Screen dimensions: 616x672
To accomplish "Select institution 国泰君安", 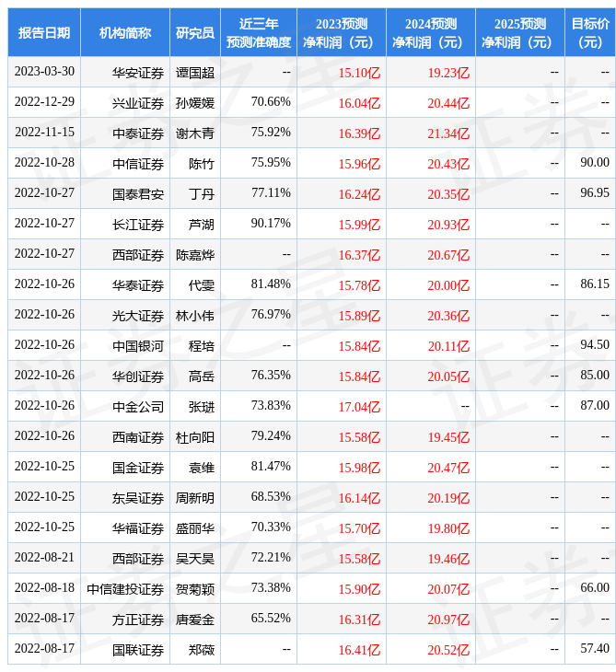I will 138,194.
